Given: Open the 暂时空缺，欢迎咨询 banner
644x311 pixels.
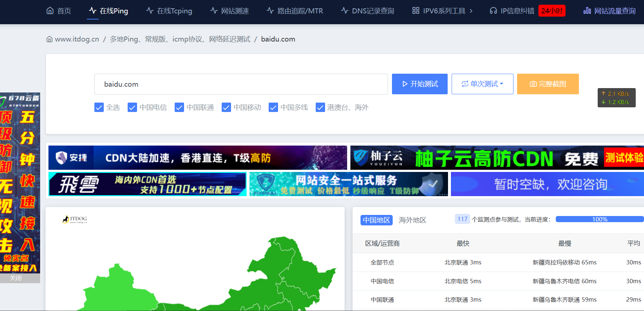Looking at the screenshot, I should [547, 184].
